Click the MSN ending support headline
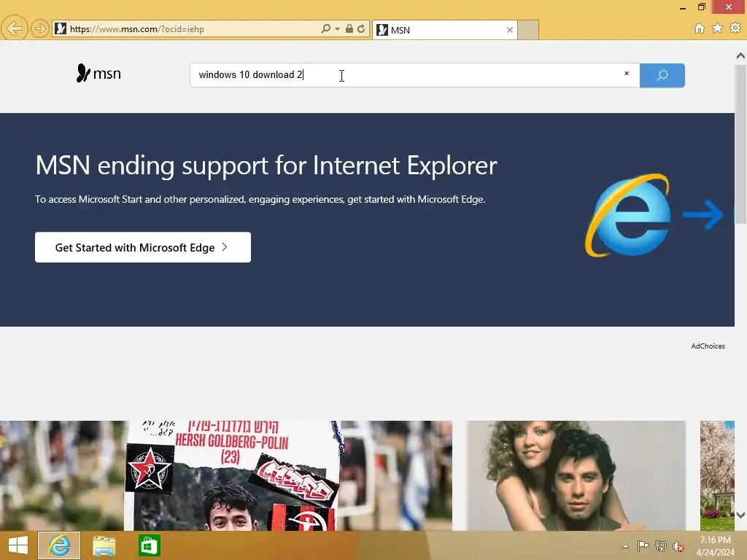The width and height of the screenshot is (747, 560). click(x=266, y=166)
